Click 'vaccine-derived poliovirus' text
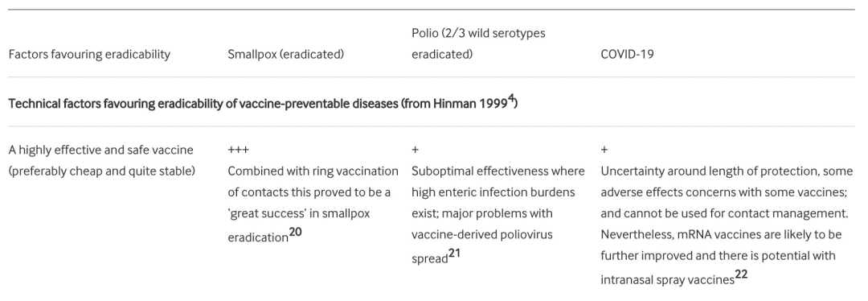 coord(482,234)
